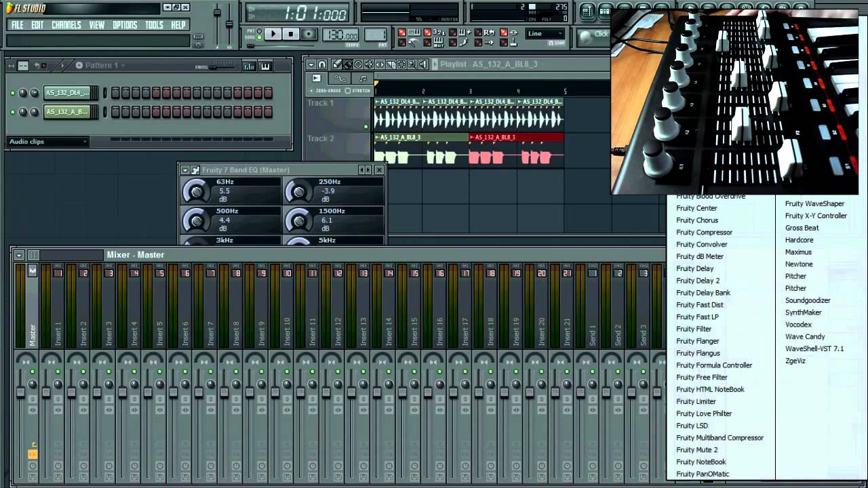Click the mixer layout icon beside Mixer title
This screenshot has width=868, height=488.
pyautogui.click(x=33, y=255)
